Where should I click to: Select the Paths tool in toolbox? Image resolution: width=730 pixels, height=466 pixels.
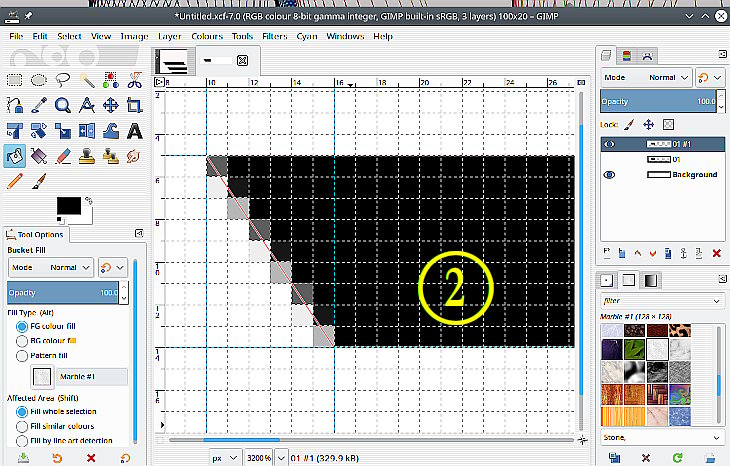(x=14, y=105)
